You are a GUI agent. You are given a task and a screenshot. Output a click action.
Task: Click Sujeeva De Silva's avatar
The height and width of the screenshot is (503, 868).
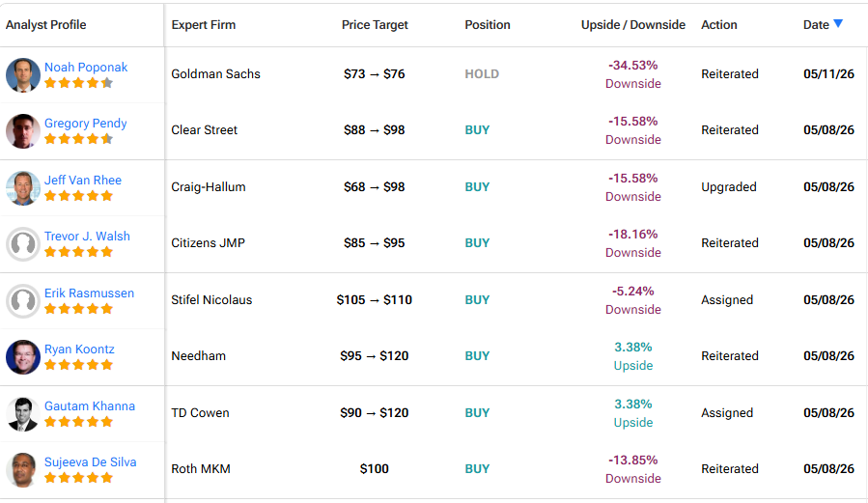click(23, 470)
